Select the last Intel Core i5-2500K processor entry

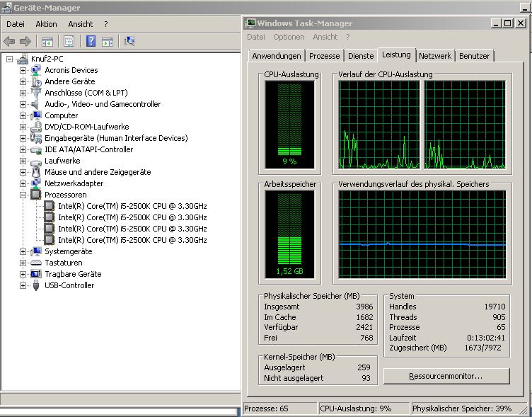tap(132, 240)
